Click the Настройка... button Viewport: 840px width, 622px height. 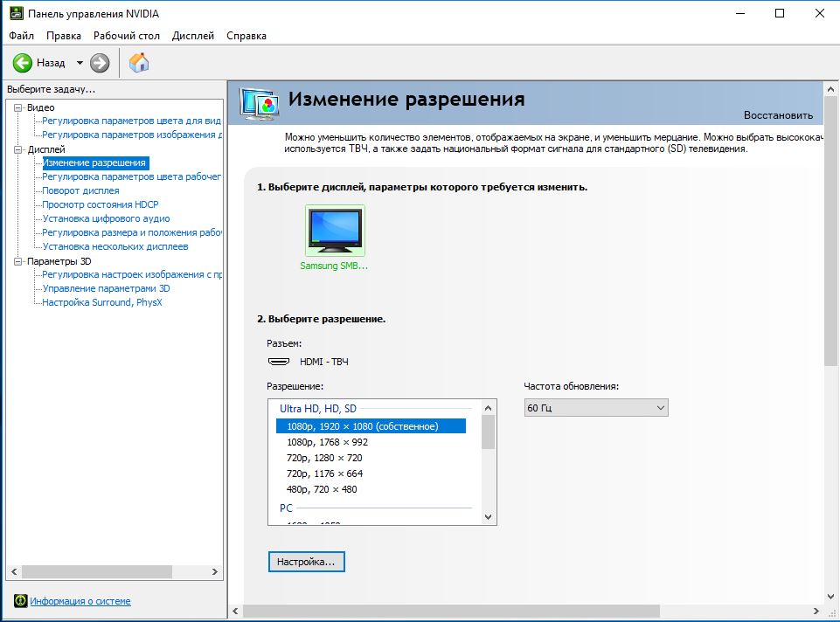[307, 562]
